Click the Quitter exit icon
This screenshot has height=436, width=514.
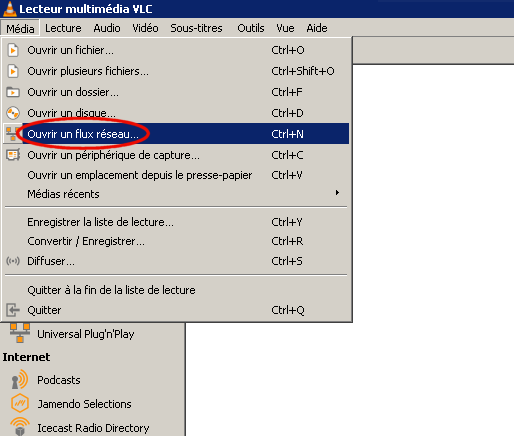pos(13,310)
